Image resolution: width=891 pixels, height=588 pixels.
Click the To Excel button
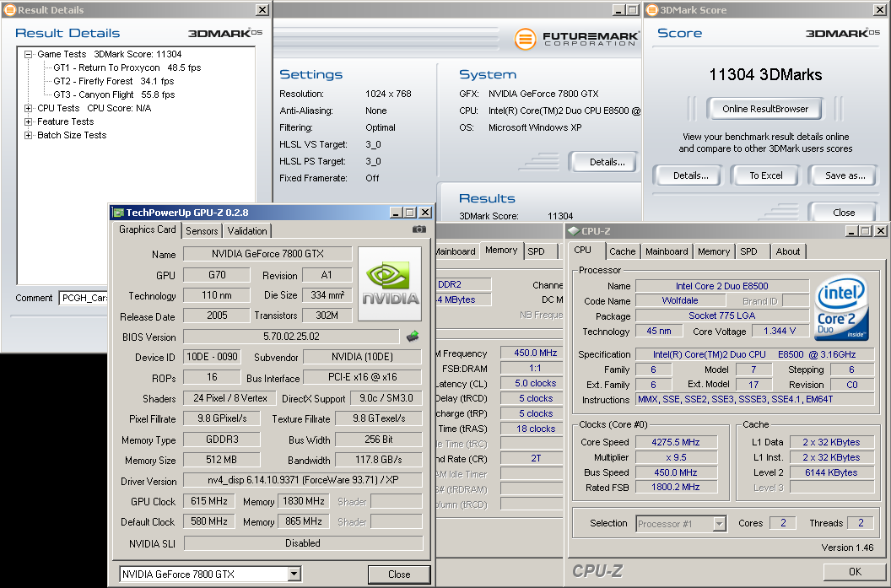click(x=765, y=175)
